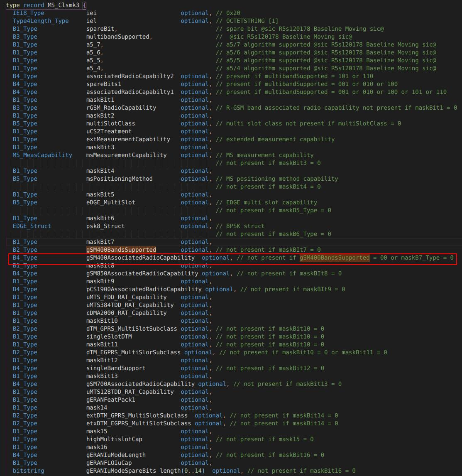Click the singleBandSupport field name
The image size is (462, 476).
[116, 368]
